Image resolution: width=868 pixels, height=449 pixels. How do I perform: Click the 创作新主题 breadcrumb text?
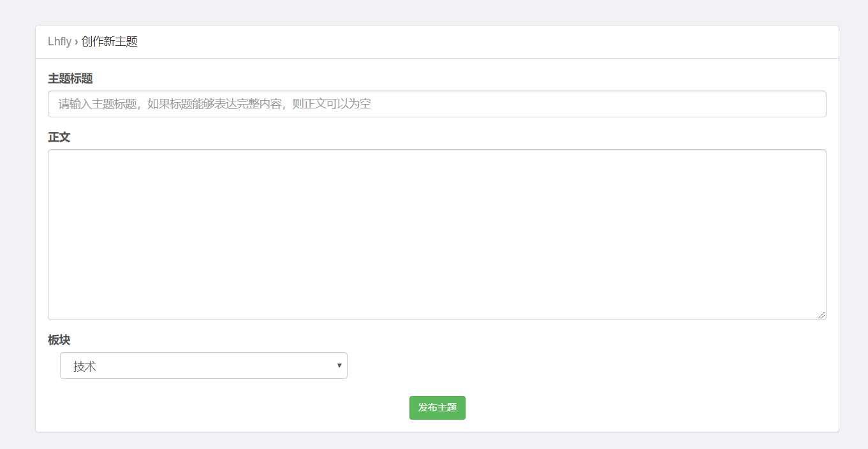point(110,41)
